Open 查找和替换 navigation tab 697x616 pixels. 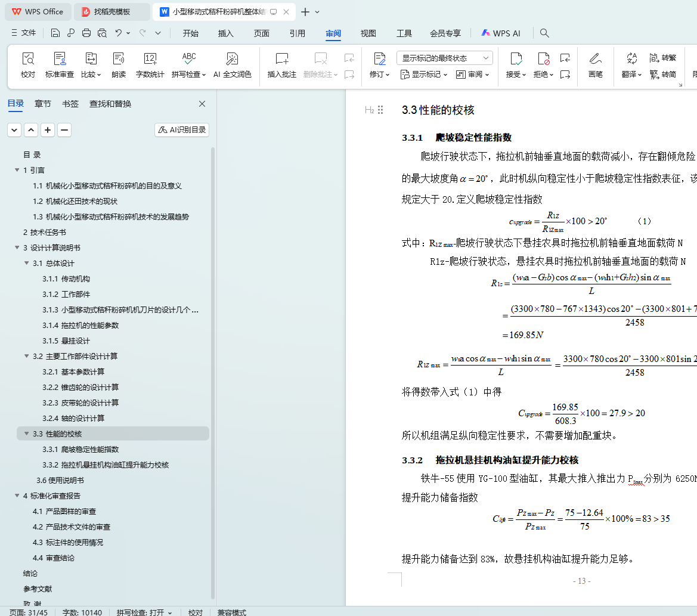(110, 104)
